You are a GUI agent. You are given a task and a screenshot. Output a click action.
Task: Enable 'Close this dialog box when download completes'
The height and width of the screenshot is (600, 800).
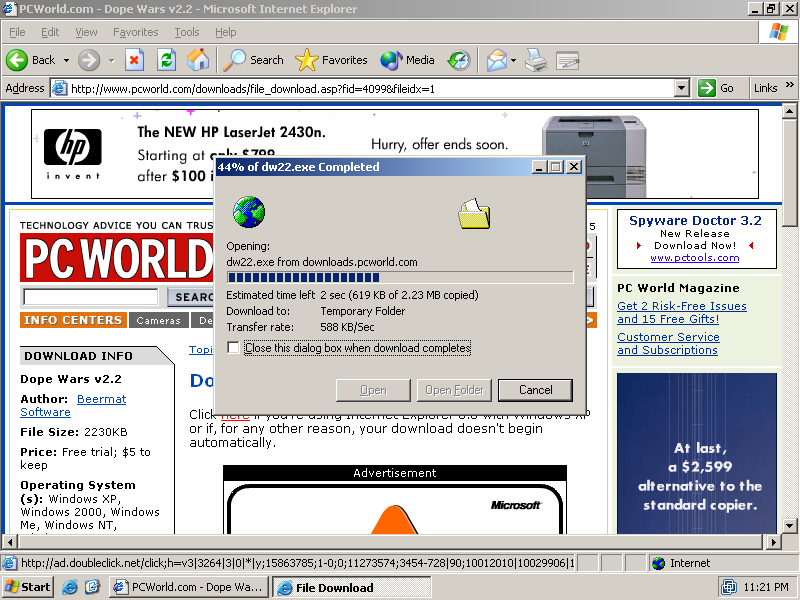[x=233, y=347]
